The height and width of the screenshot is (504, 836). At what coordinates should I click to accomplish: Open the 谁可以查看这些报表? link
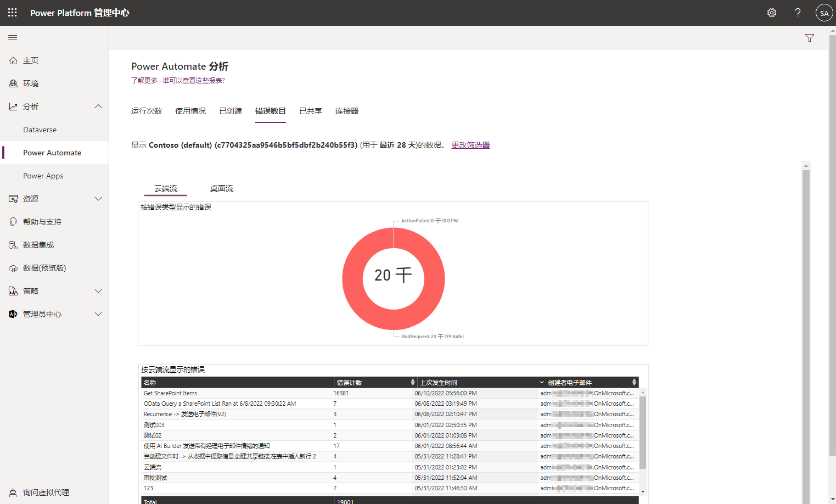(x=194, y=80)
